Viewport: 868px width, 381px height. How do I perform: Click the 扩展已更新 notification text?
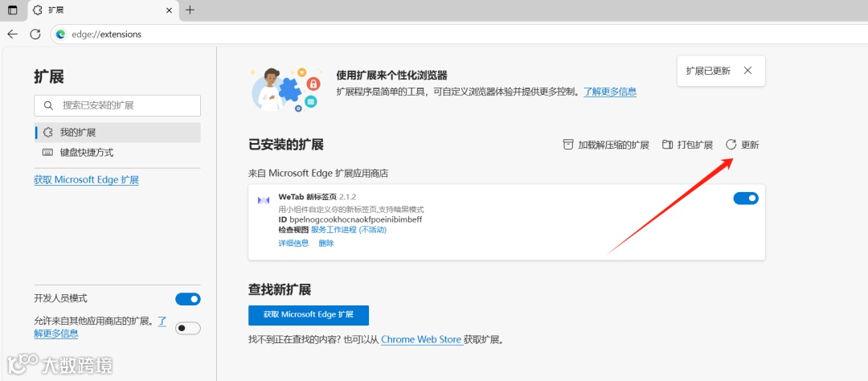click(x=708, y=71)
